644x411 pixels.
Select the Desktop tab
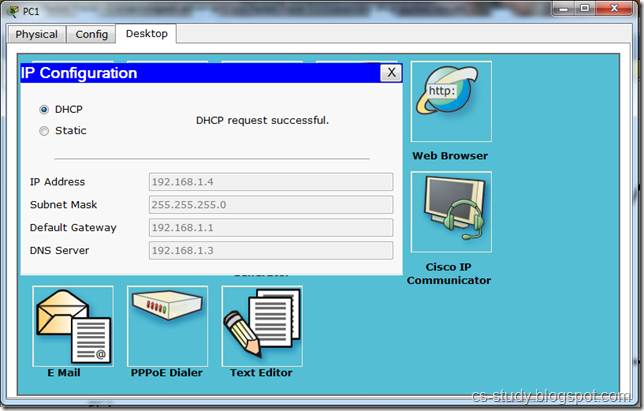147,34
